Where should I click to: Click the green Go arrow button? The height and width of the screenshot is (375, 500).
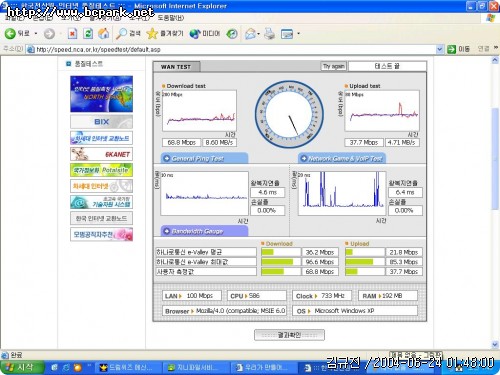(x=451, y=49)
